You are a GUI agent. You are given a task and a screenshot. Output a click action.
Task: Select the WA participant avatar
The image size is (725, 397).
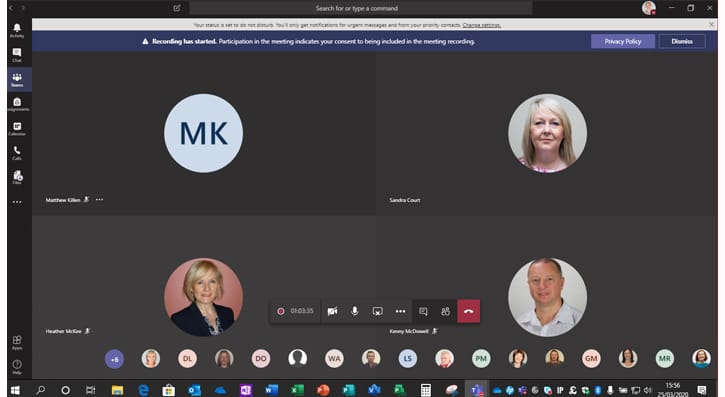(x=334, y=359)
